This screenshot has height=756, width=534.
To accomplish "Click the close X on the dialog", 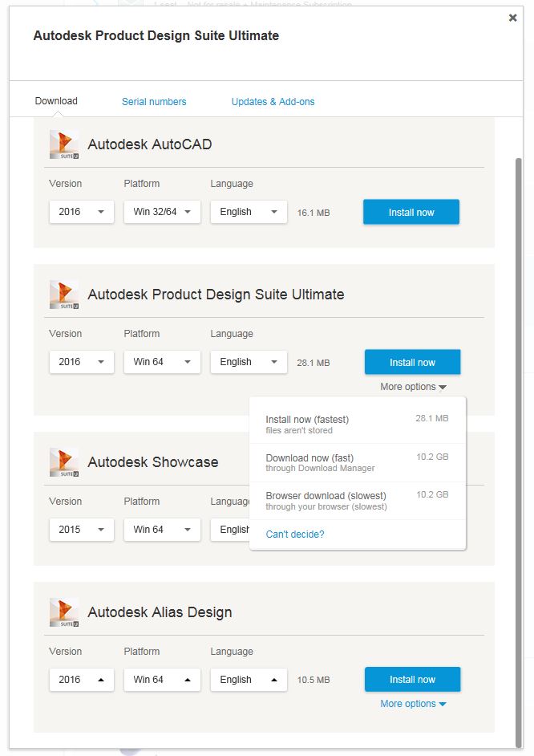I will 512,17.
